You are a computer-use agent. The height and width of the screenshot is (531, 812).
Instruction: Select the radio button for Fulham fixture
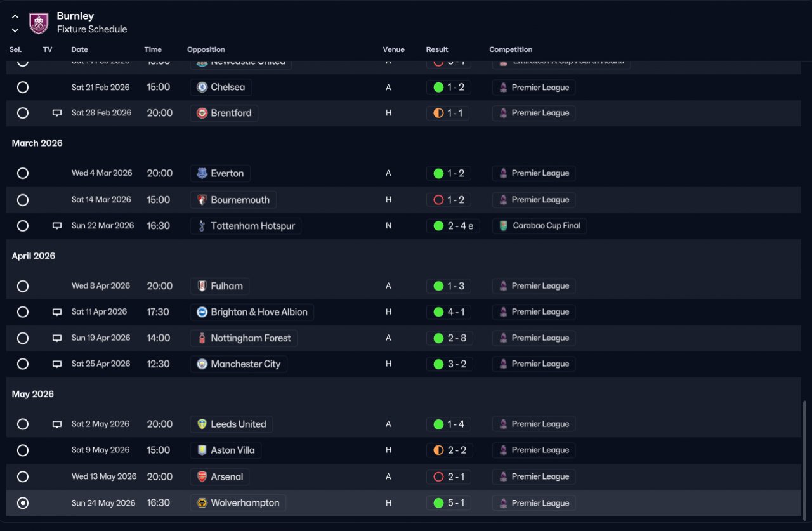[x=23, y=286]
